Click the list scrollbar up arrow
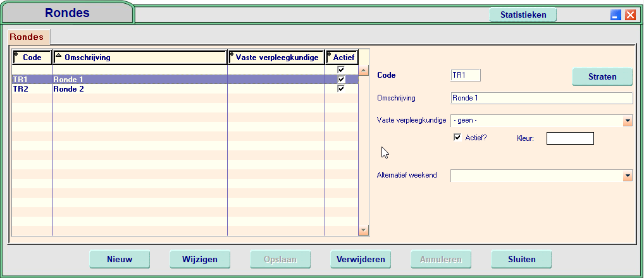This screenshot has width=644, height=278. pos(363,70)
